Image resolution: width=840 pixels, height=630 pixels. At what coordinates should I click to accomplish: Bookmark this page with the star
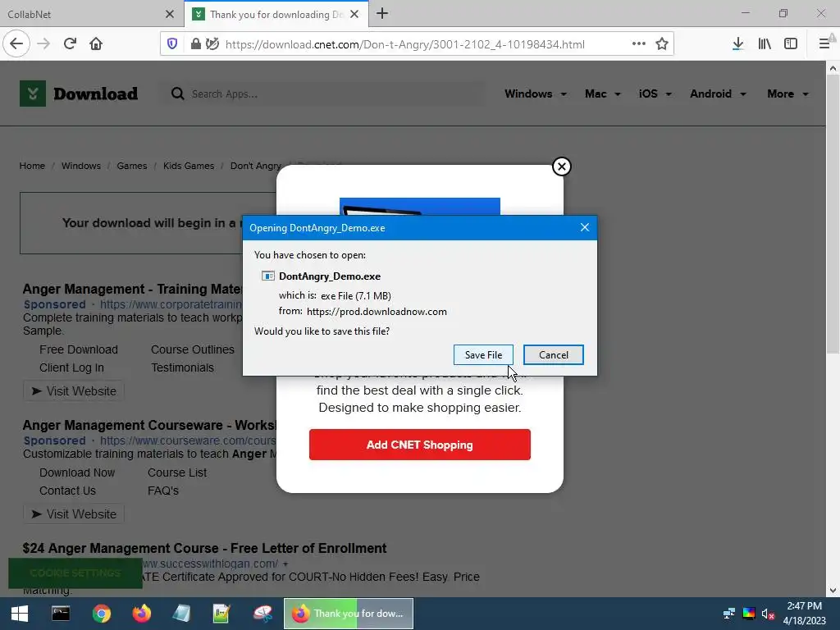click(x=662, y=43)
